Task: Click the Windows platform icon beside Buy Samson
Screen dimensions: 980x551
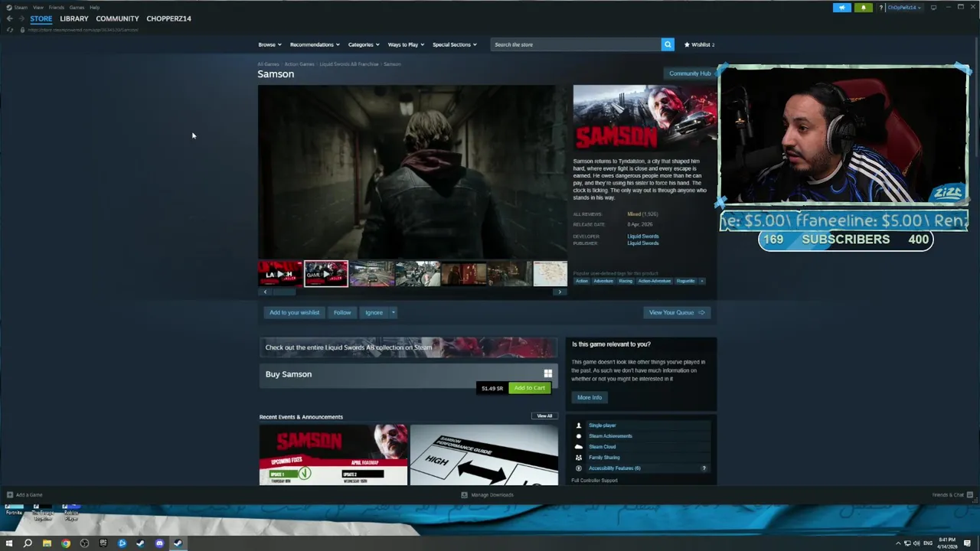Action: coord(547,373)
